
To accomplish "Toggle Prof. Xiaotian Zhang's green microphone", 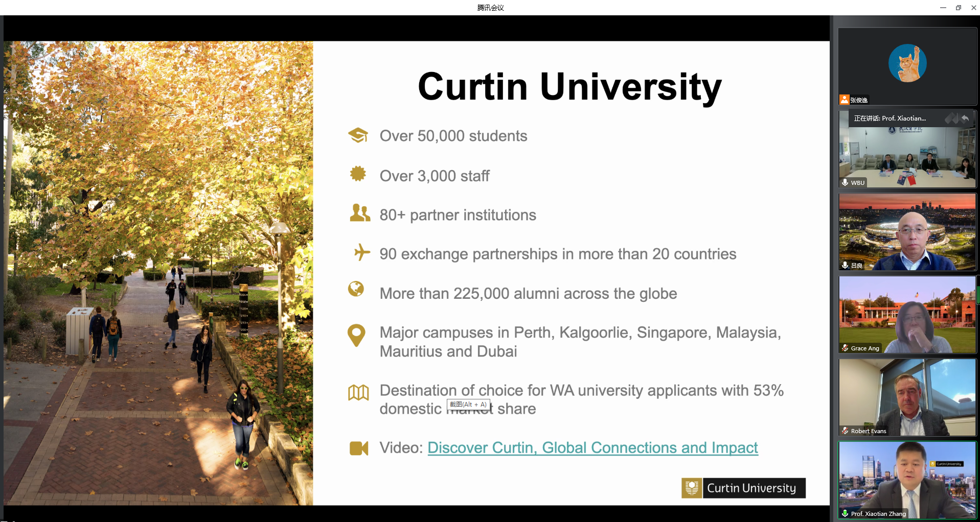I will [x=845, y=513].
